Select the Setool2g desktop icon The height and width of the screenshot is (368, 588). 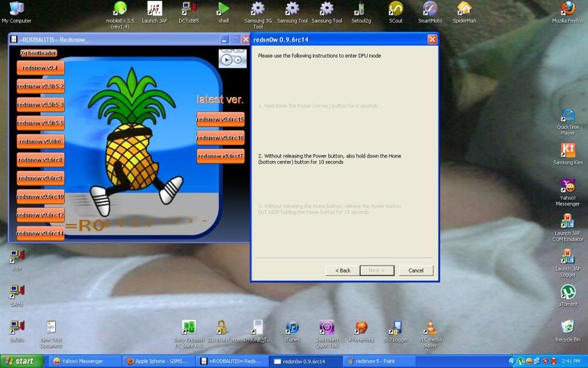click(x=361, y=13)
